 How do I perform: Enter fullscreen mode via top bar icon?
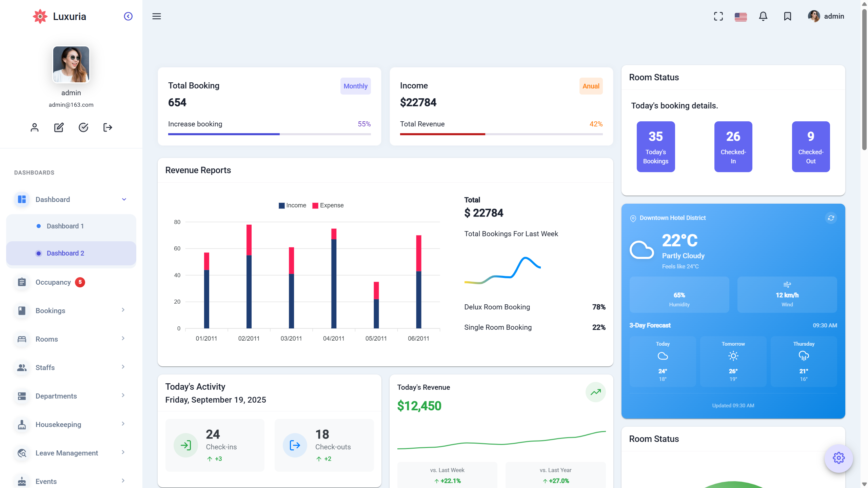pos(718,16)
